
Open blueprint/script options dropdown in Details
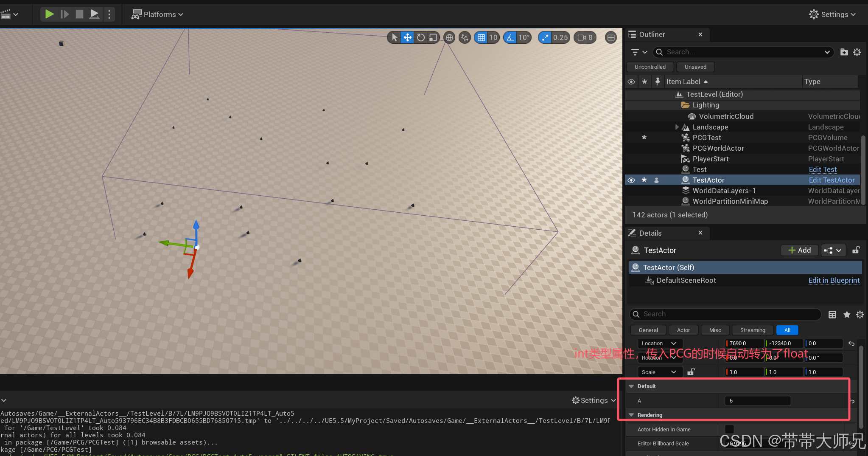(833, 250)
